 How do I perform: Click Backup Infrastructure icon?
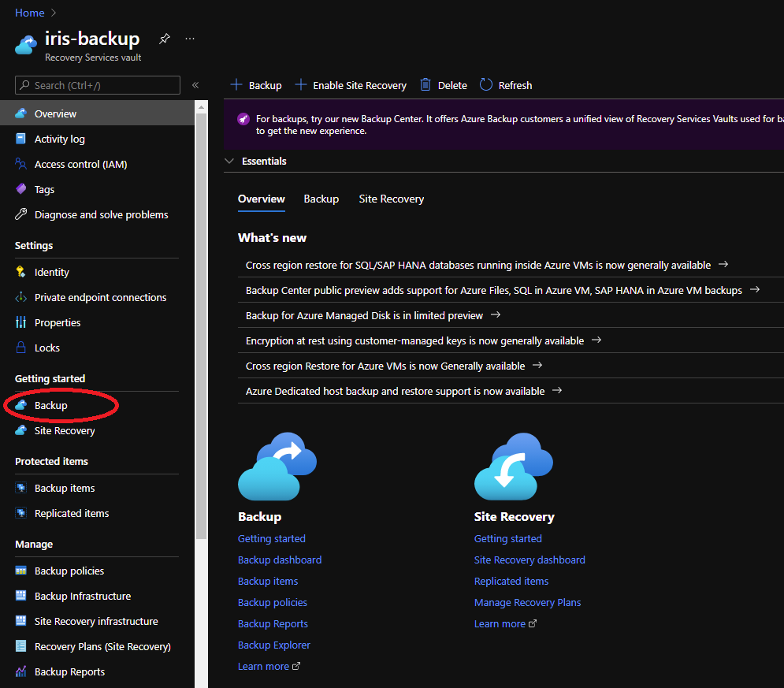(x=21, y=596)
